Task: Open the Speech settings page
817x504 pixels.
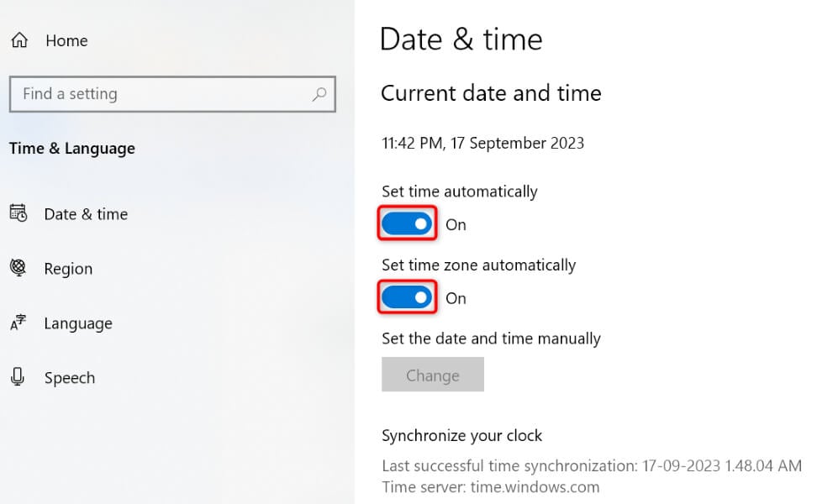Action: (70, 378)
